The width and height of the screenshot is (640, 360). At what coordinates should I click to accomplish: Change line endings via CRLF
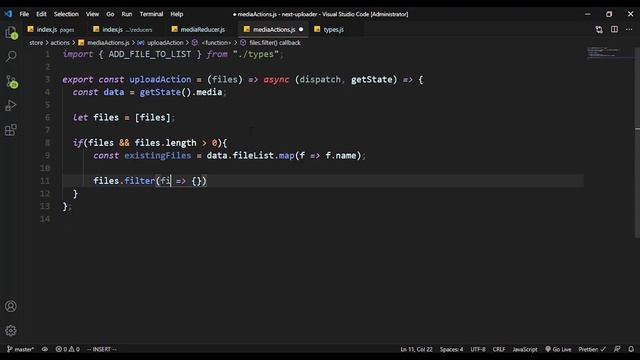coord(499,349)
